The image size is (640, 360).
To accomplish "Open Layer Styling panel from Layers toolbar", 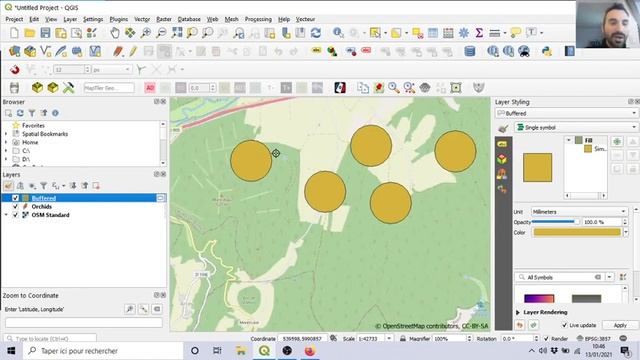I will point(8,186).
